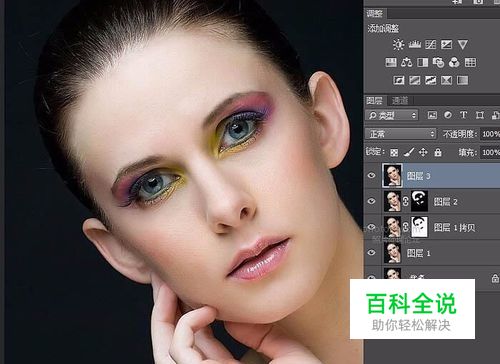Add a Curves adjustment layer
The width and height of the screenshot is (500, 364).
pyautogui.click(x=430, y=44)
